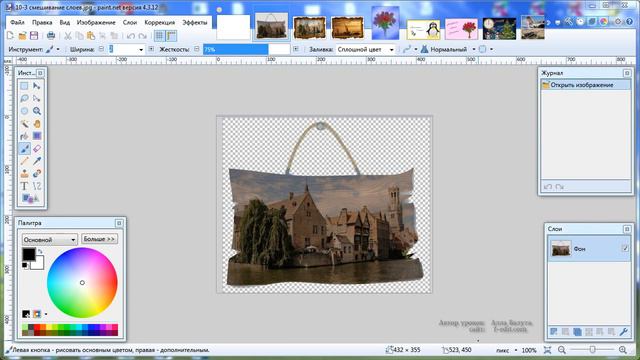This screenshot has width=640, height=360.
Task: Open the Заливка Сплошной цвет dropdown
Action: pyautogui.click(x=366, y=49)
